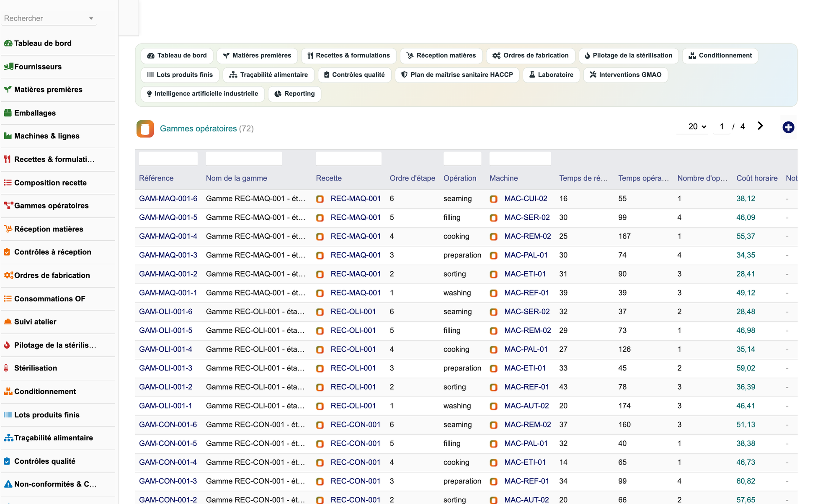Screen dimensions: 815x504
Task: Go to Emballages in sidebar
Action: pos(30,113)
